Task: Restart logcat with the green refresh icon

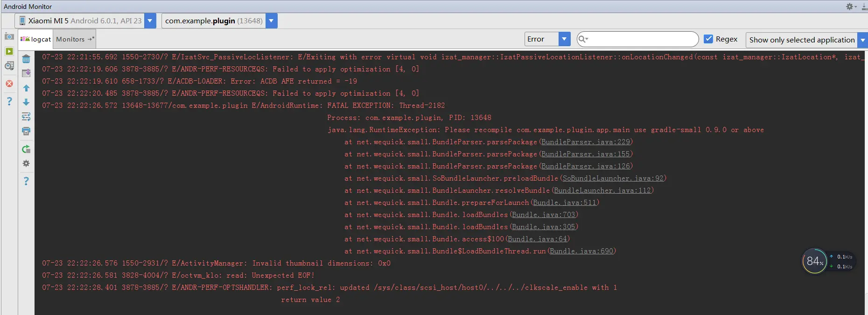Action: click(x=26, y=149)
